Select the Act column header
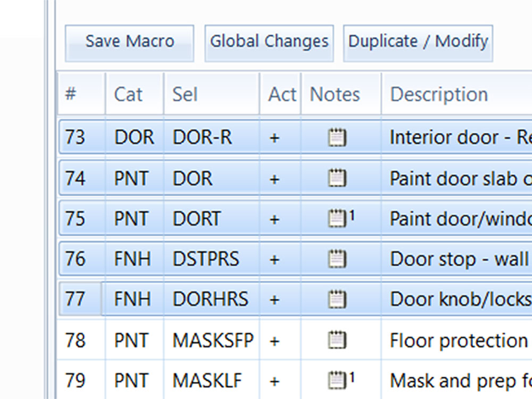The width and height of the screenshot is (532, 399). (281, 95)
